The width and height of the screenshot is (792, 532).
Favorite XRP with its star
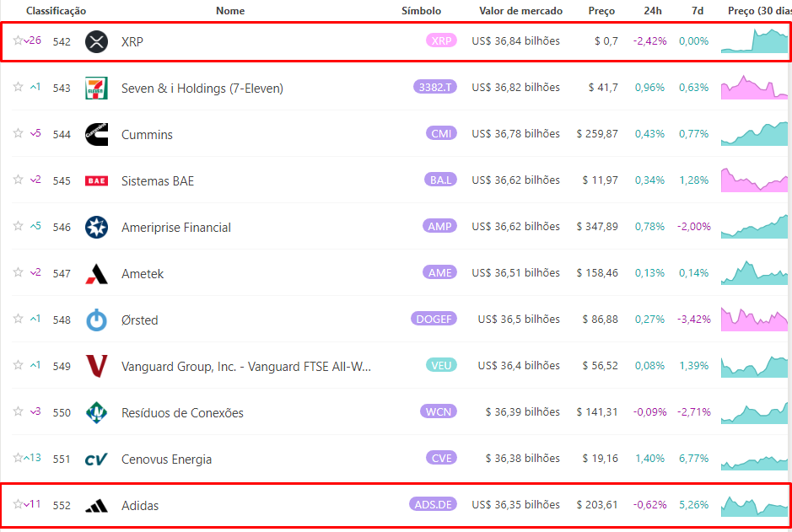click(x=18, y=40)
